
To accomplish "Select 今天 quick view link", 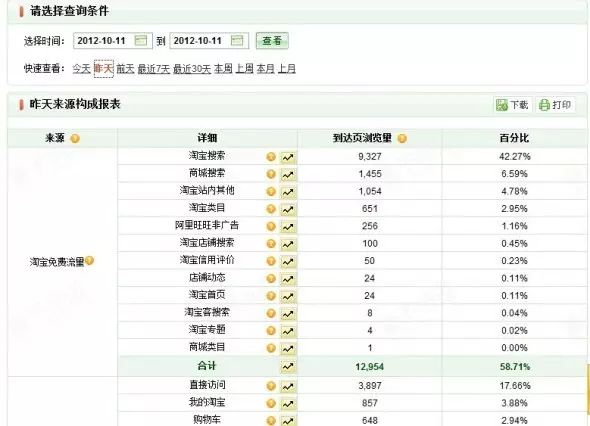I will coord(82,68).
